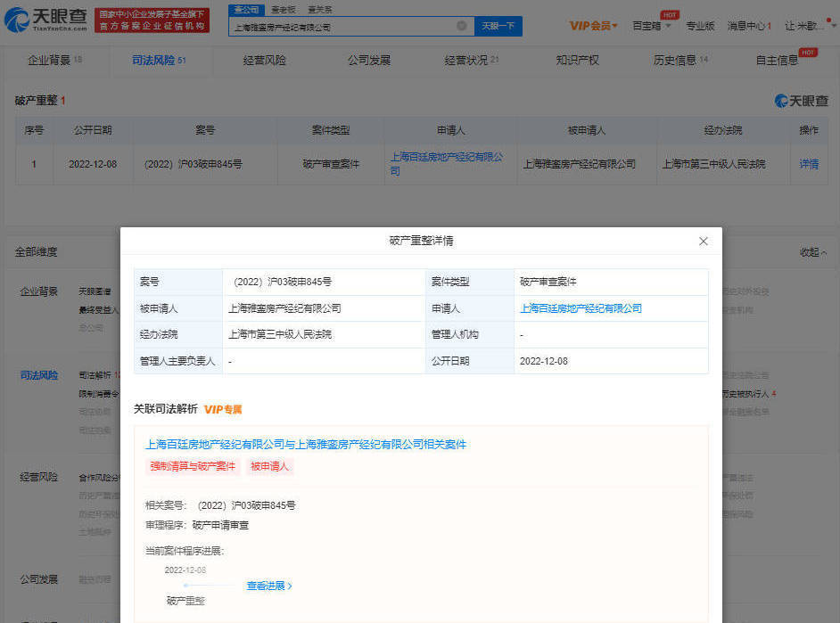This screenshot has width=840, height=623.
Task: Open the 申请人 company link in the dialog
Action: (581, 308)
